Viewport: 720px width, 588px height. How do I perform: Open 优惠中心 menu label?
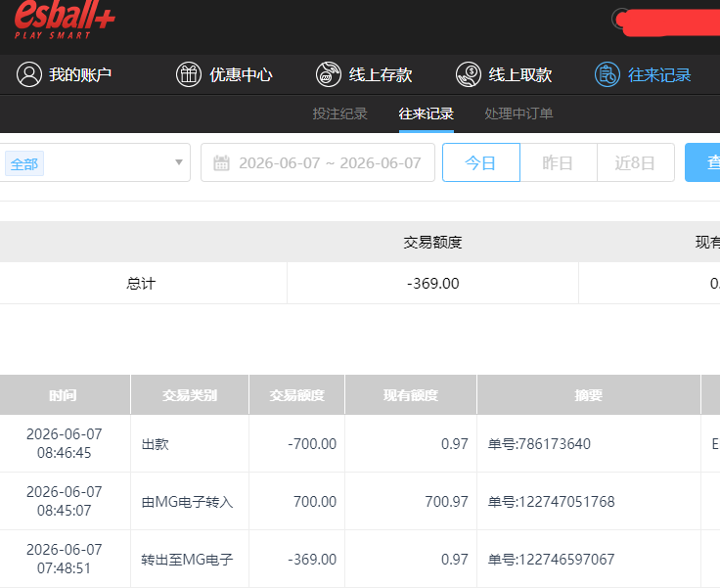tap(241, 75)
